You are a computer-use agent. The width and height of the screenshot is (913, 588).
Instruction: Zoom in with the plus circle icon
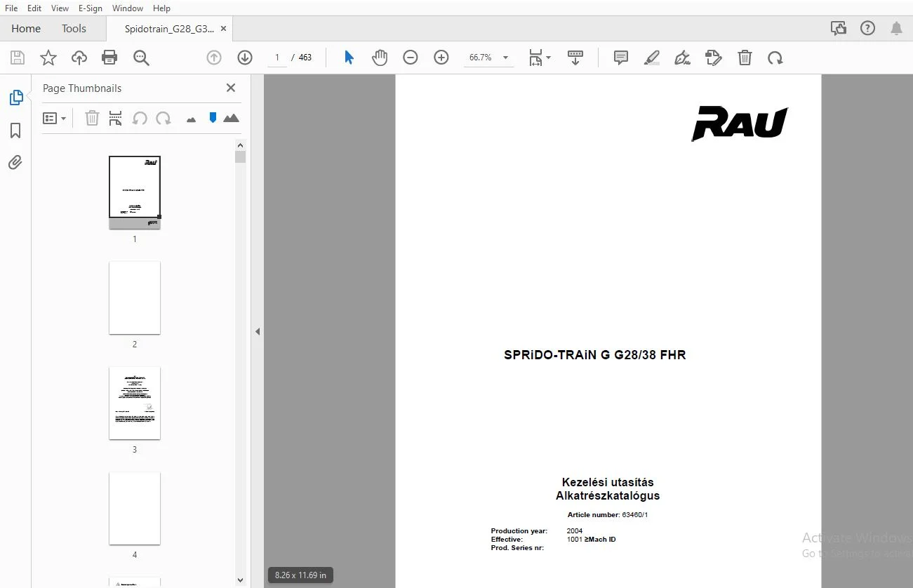[x=441, y=58]
